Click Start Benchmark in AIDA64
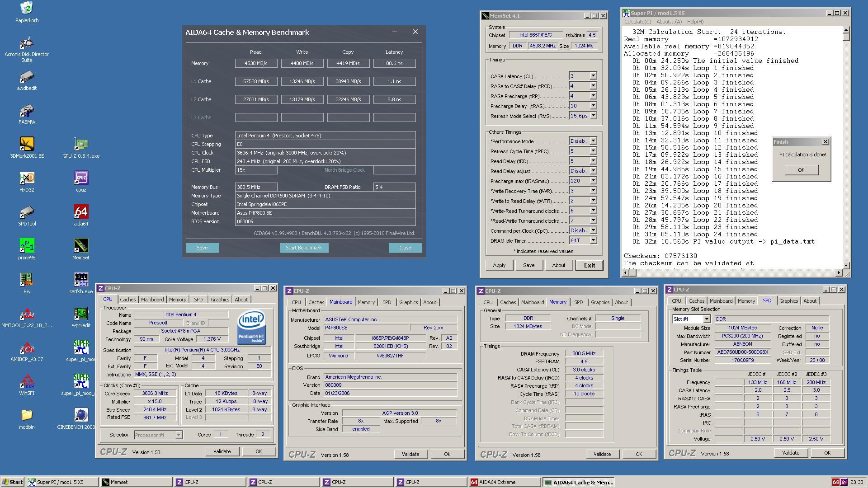Viewport: 868px width, 488px height. 304,248
